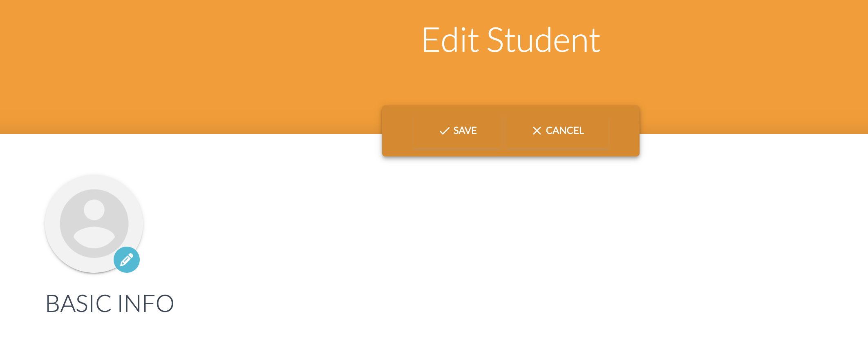
Task: Click the dark orange action bar background
Action: pyautogui.click(x=397, y=131)
